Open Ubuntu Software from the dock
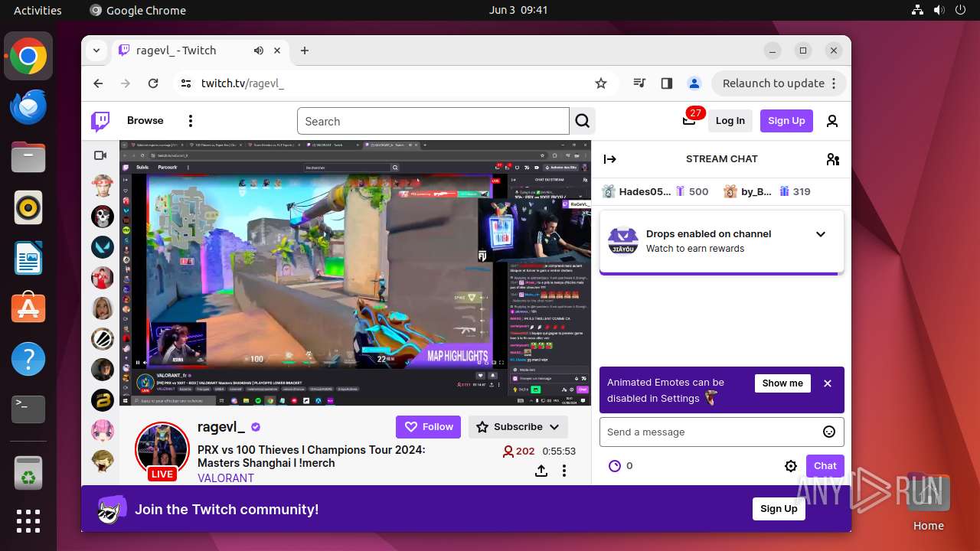This screenshot has height=551, width=980. (x=28, y=308)
